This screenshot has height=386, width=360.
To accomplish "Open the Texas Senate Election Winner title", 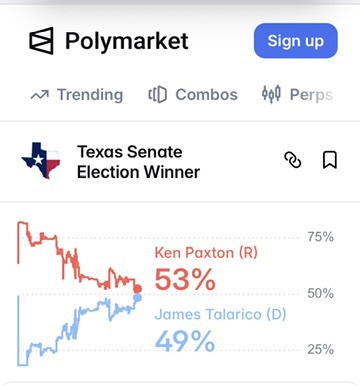I will point(138,162).
